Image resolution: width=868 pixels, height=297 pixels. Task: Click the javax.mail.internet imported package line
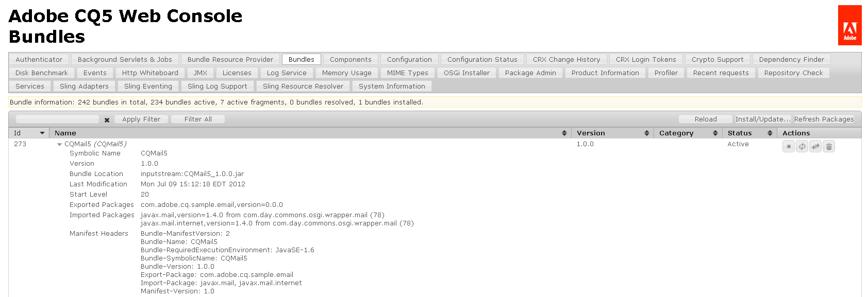pyautogui.click(x=277, y=223)
